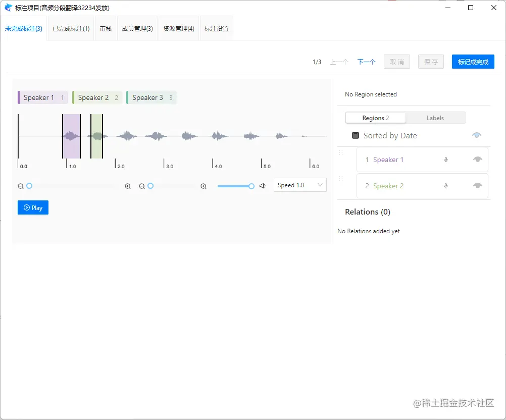Viewport: 506px width, 420px height.
Task: Play the audio
Action: point(33,207)
